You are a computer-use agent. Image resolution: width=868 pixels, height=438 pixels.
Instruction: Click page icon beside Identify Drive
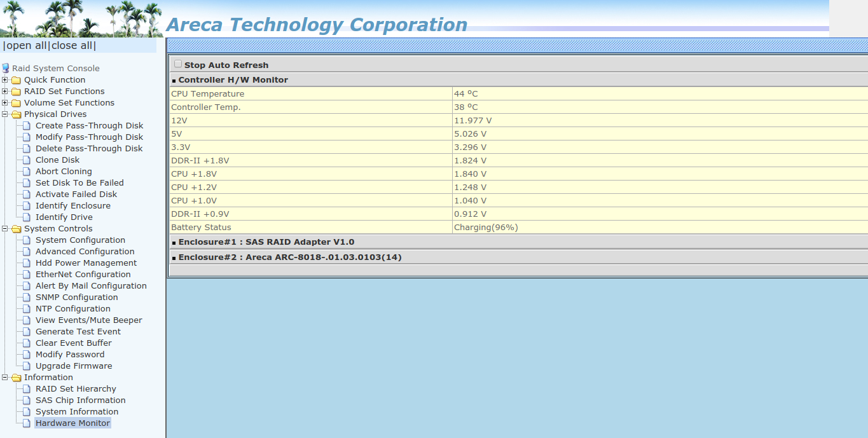(26, 217)
